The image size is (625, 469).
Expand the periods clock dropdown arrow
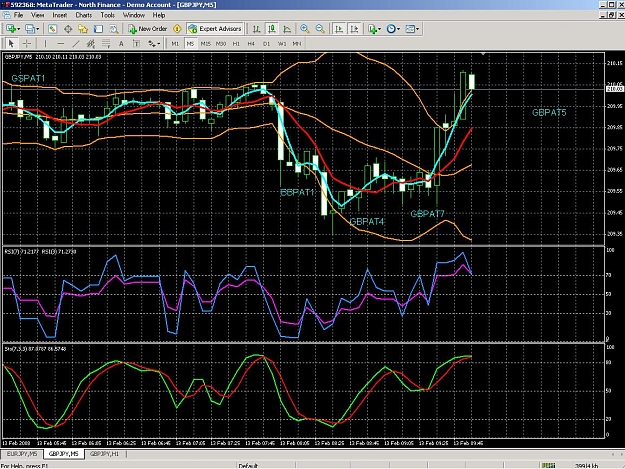398,29
